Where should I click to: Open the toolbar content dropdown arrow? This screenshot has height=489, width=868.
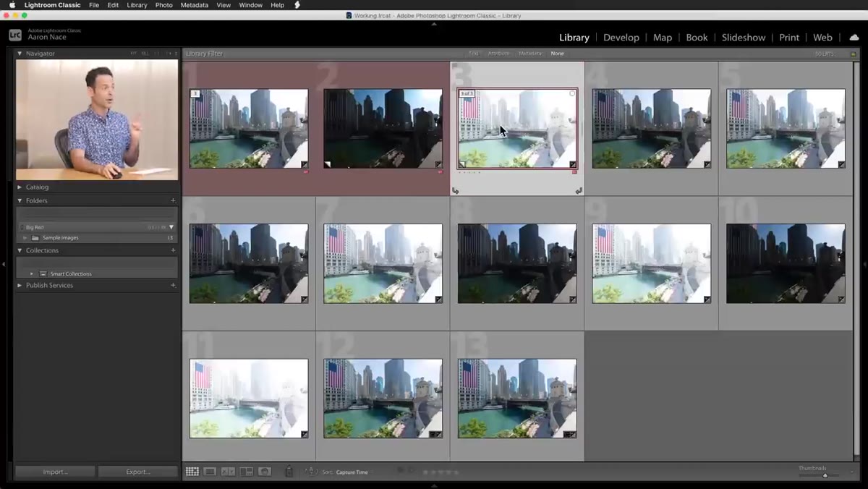click(852, 472)
